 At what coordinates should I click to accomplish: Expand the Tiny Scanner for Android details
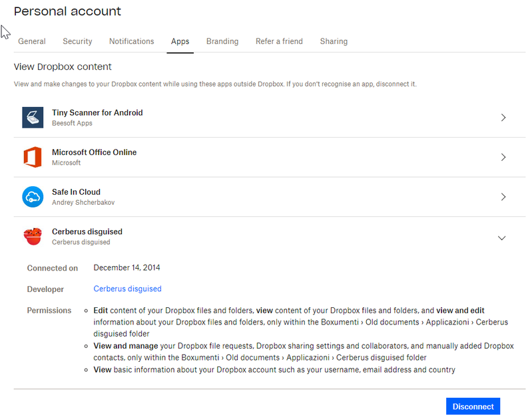[503, 118]
